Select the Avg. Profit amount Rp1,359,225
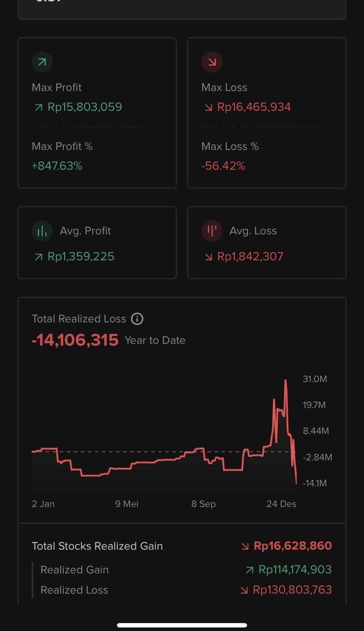This screenshot has height=631, width=364. [81, 256]
